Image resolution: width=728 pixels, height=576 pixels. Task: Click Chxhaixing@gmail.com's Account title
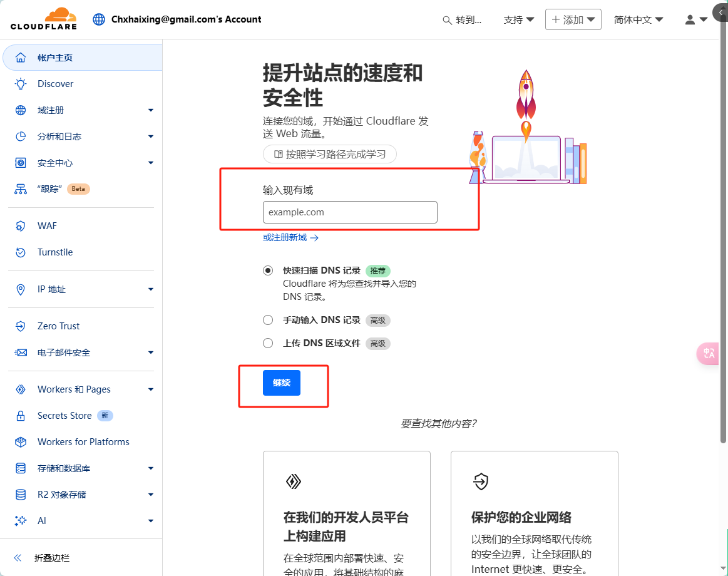pyautogui.click(x=186, y=19)
